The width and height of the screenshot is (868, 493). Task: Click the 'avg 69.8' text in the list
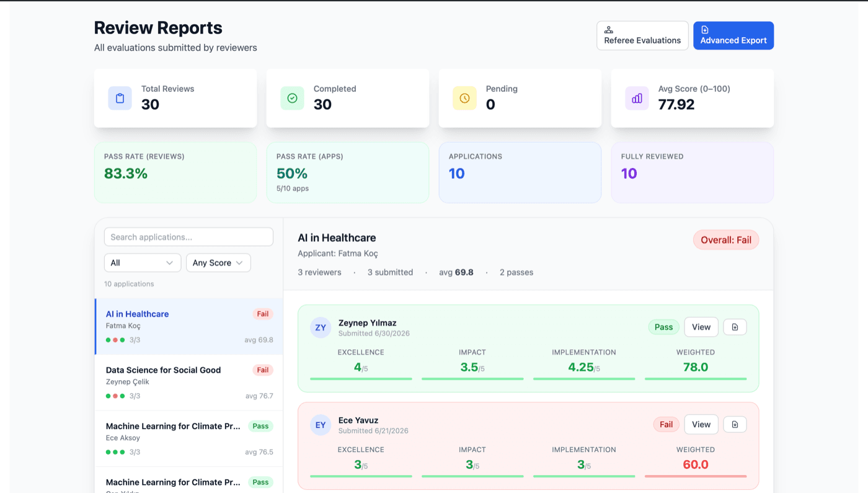click(259, 340)
